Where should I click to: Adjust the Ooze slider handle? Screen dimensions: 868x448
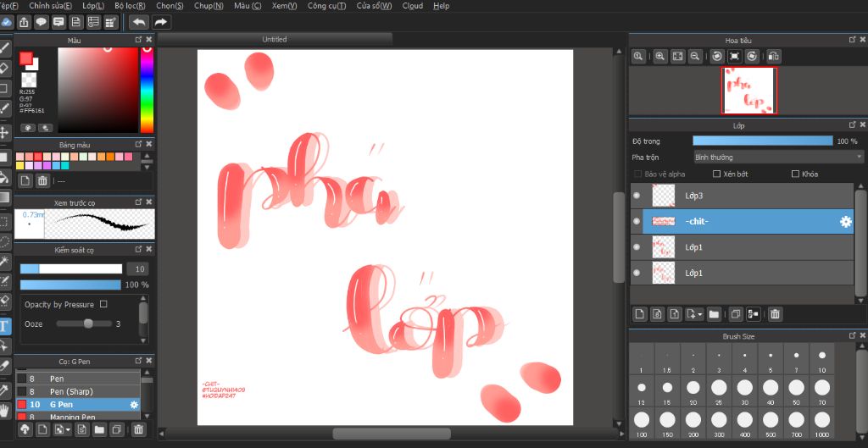tap(88, 324)
